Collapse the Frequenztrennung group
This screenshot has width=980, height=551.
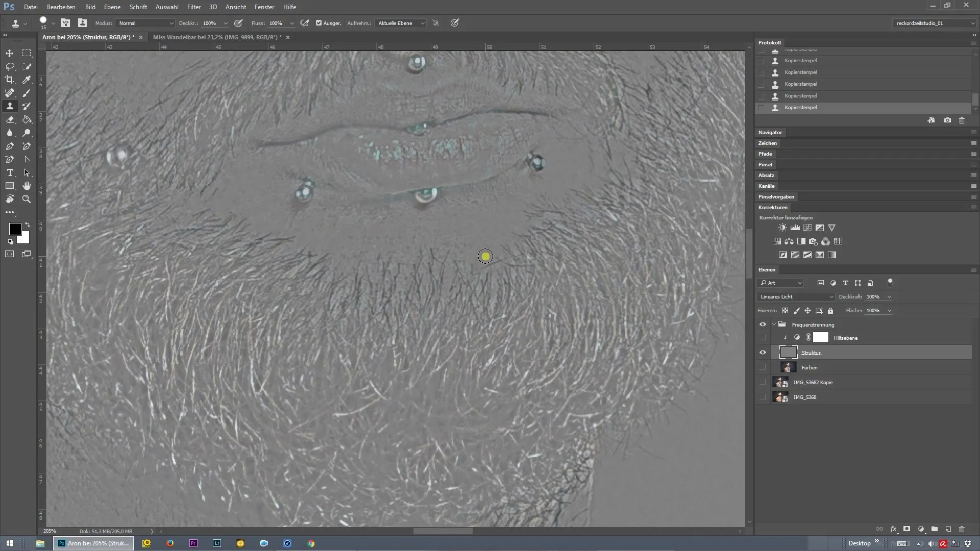[774, 324]
